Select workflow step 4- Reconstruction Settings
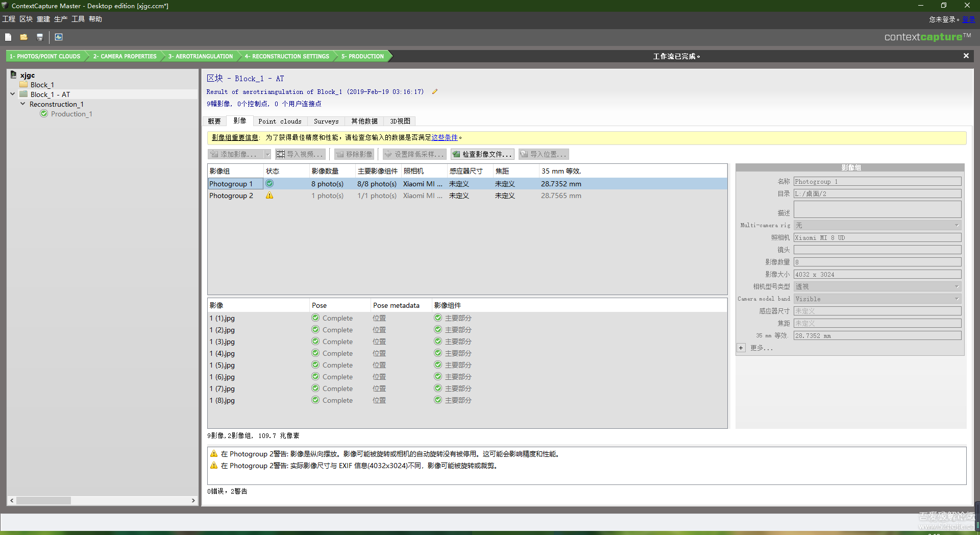 pyautogui.click(x=287, y=56)
